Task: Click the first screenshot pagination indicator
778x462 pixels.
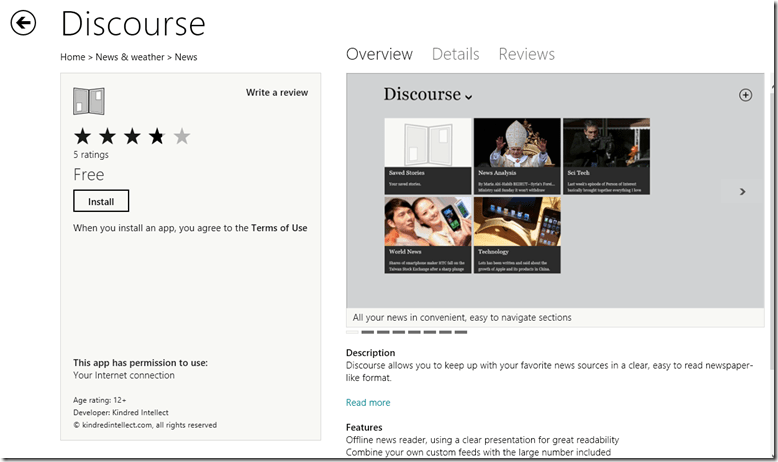Action: 352,332
